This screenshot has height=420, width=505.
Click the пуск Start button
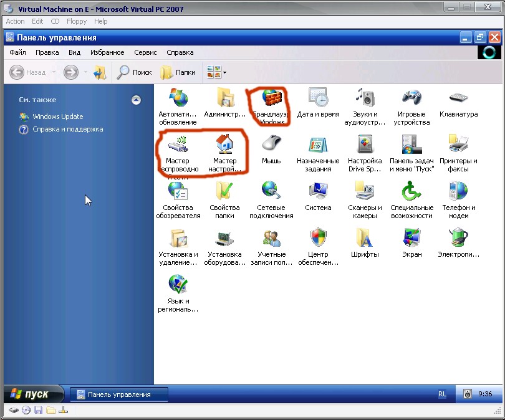[x=34, y=394]
